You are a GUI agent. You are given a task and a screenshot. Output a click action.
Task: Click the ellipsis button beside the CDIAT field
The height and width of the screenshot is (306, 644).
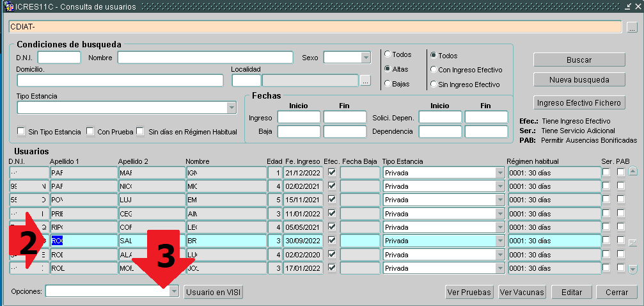tap(632, 28)
